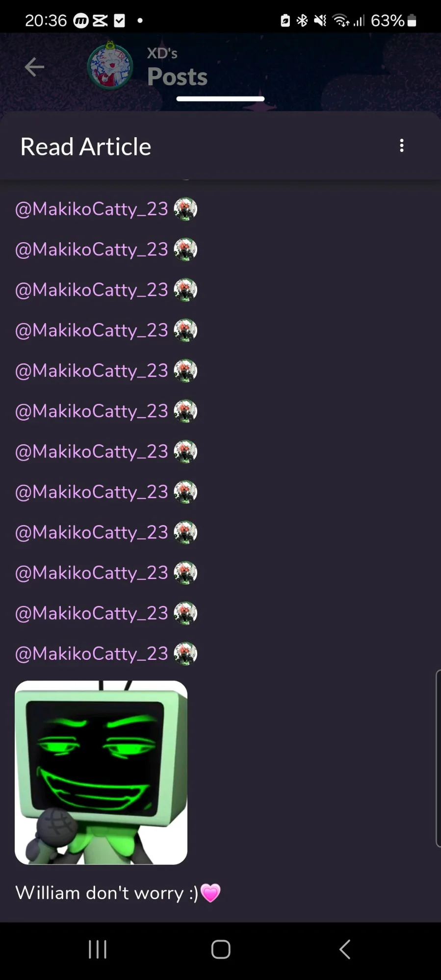Tap the pink heart emoji in caption
Image resolution: width=441 pixels, height=980 pixels.
(210, 893)
